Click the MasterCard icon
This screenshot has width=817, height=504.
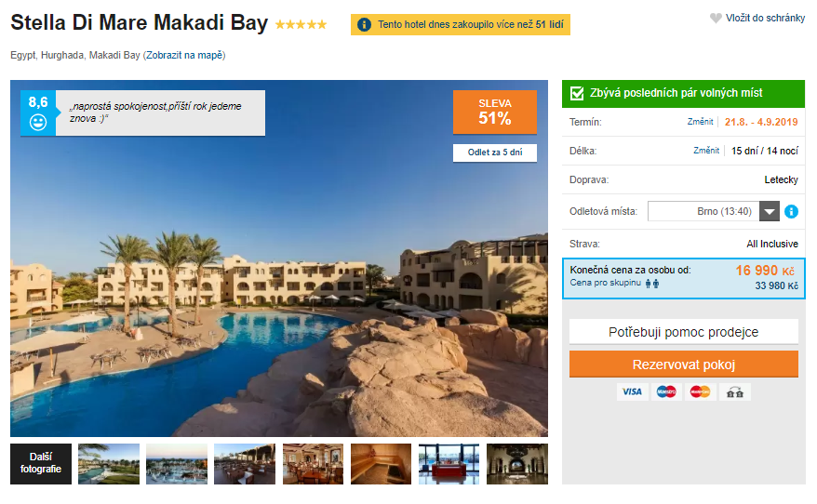point(700,391)
